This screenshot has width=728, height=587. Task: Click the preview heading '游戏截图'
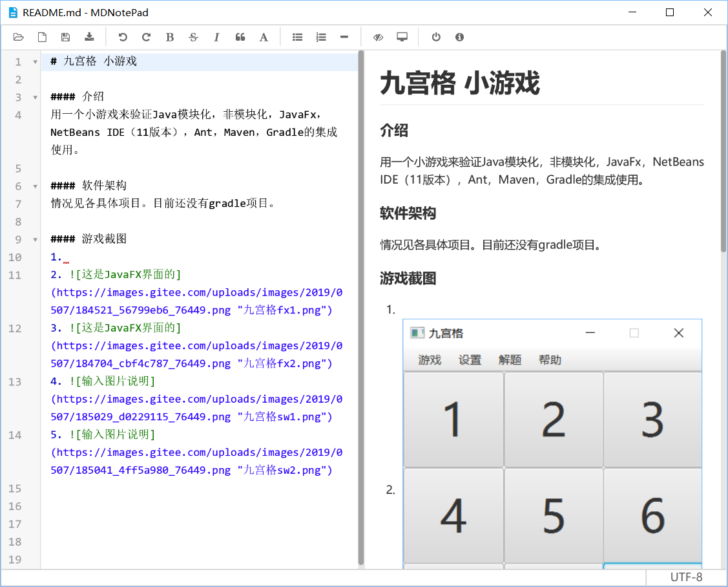tap(408, 279)
